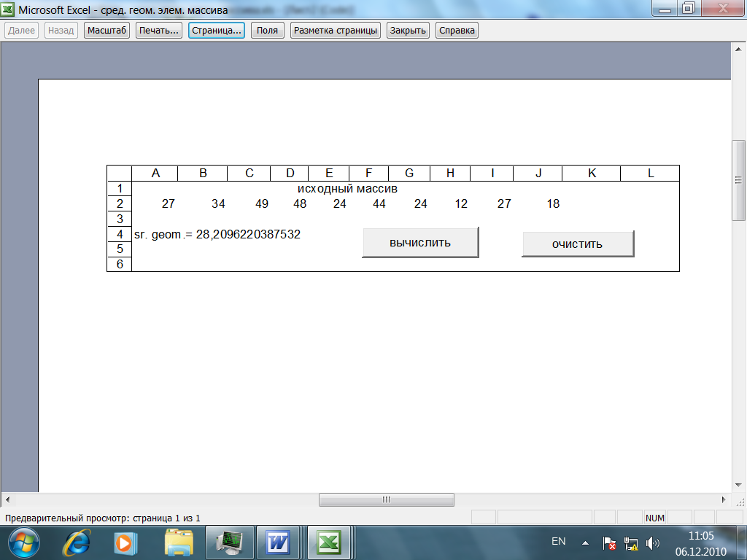Click column header L
Screen dimensions: 747x560
point(650,174)
